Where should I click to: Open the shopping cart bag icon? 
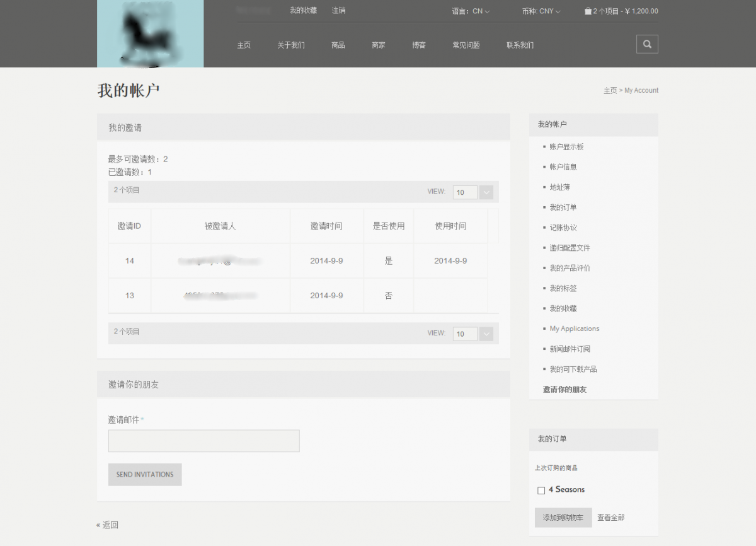(x=588, y=11)
